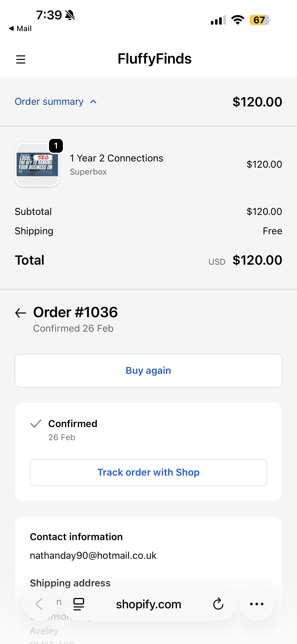The height and width of the screenshot is (644, 297).
Task: Tap Track order with Shop button
Action: pos(148,472)
